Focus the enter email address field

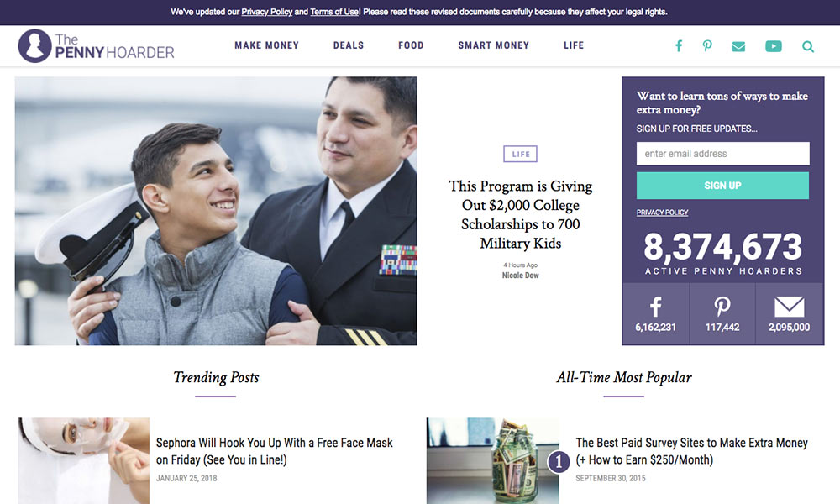[722, 154]
